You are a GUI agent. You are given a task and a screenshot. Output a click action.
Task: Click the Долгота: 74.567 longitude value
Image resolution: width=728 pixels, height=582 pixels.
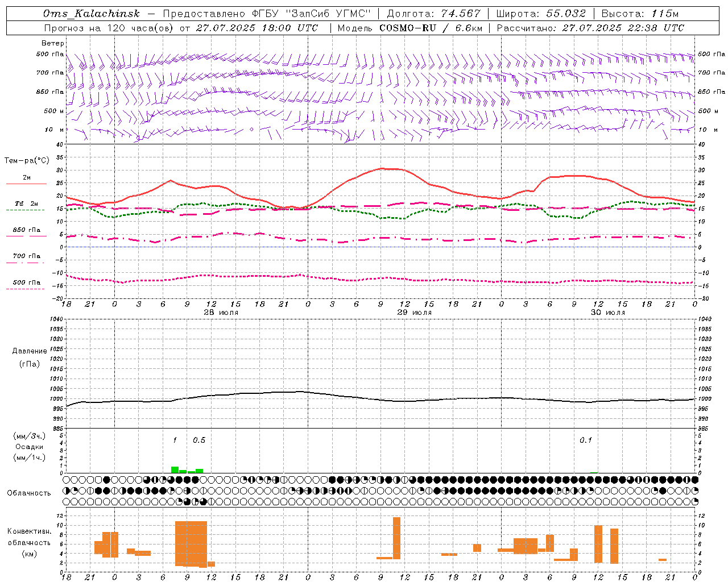434,14
